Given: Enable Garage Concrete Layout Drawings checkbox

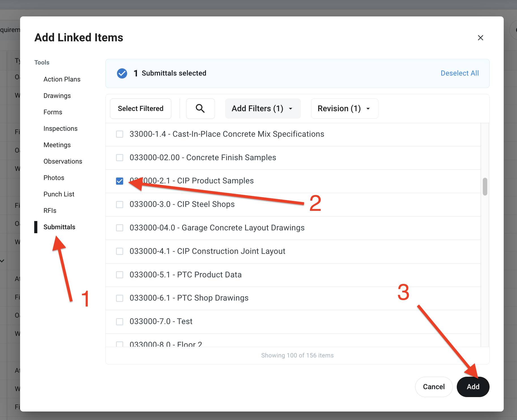Looking at the screenshot, I should tap(120, 228).
